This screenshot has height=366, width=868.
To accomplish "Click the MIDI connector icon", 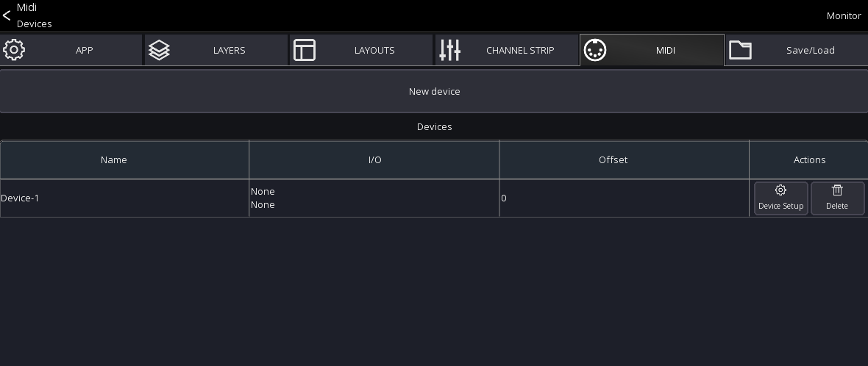I will coord(594,50).
